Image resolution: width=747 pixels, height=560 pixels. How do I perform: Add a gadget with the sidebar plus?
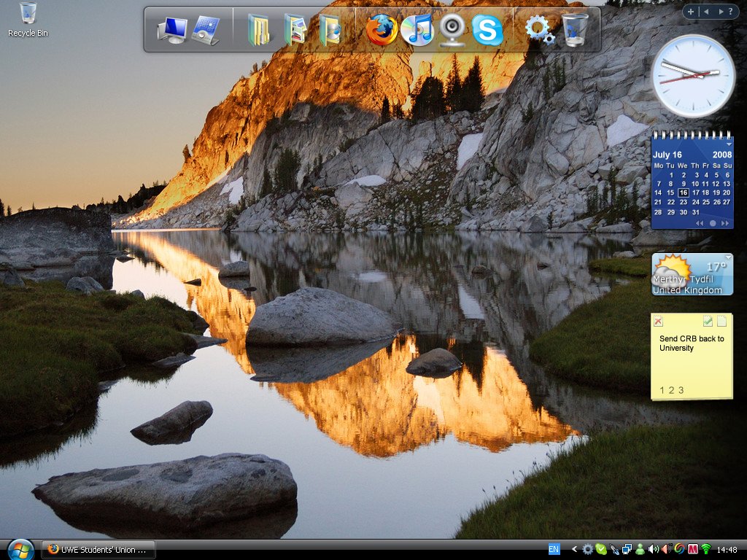pyautogui.click(x=691, y=12)
